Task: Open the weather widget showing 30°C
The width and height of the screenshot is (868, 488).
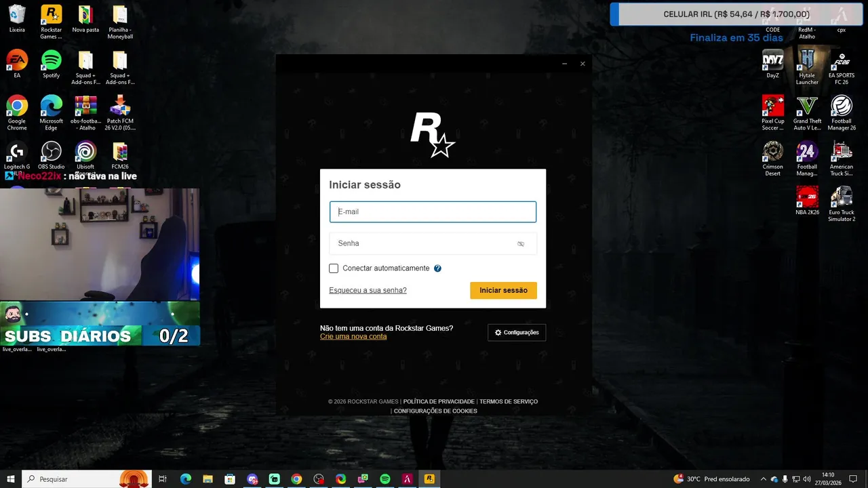Action: coord(711,479)
